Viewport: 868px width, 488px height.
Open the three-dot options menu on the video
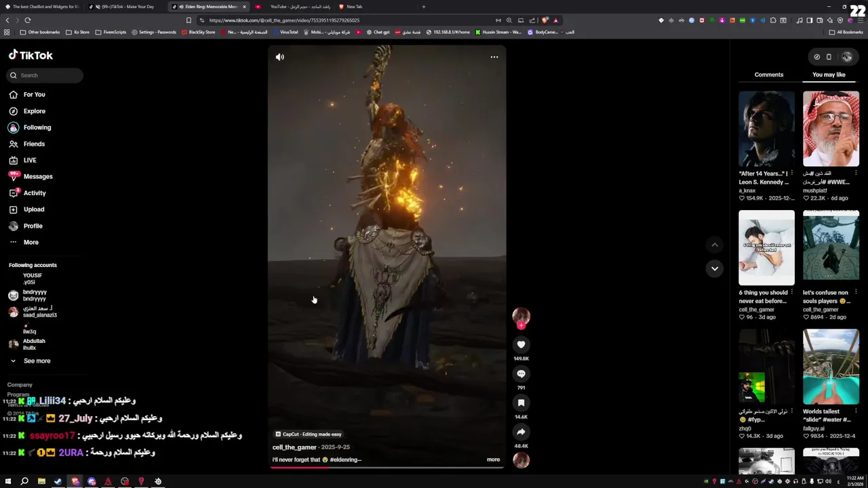tap(494, 57)
